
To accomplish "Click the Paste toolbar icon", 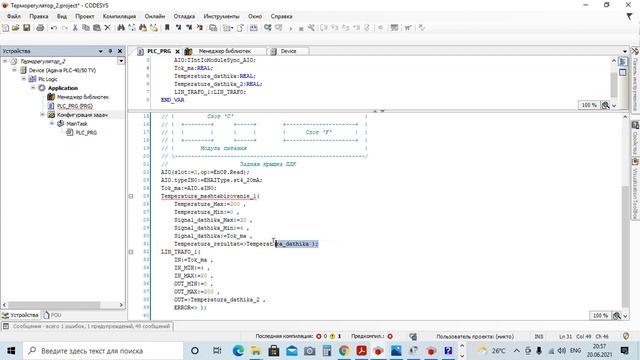I will coord(97,28).
